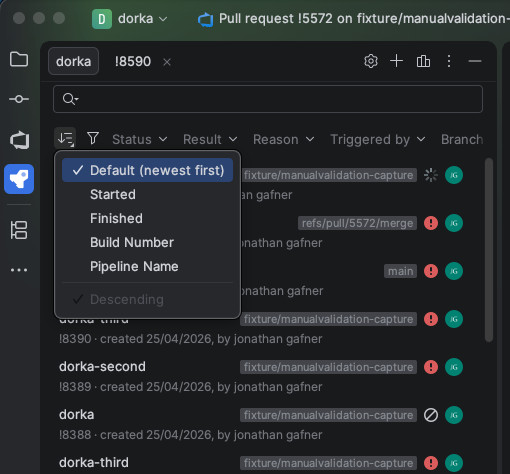
Task: Click refs/pull/5572/merge branch tag
Action: tap(357, 223)
